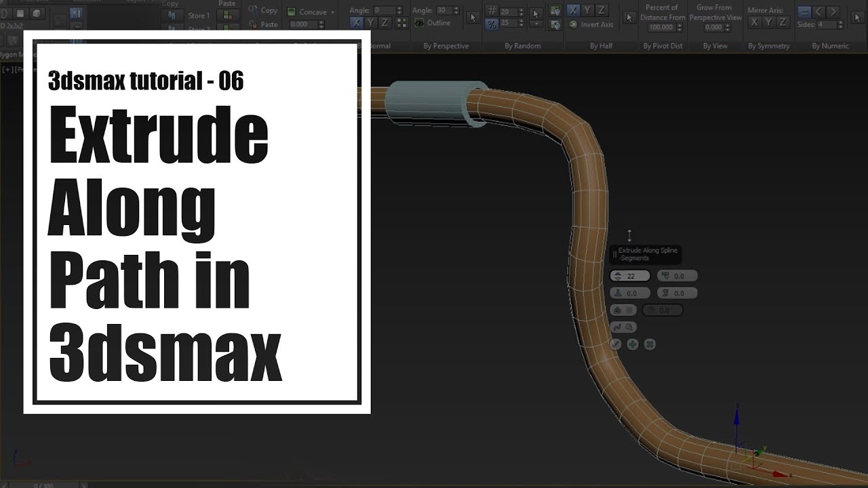Click the lower random shrink icon in By Random
Viewport: 868px width, 488px height.
point(555,24)
